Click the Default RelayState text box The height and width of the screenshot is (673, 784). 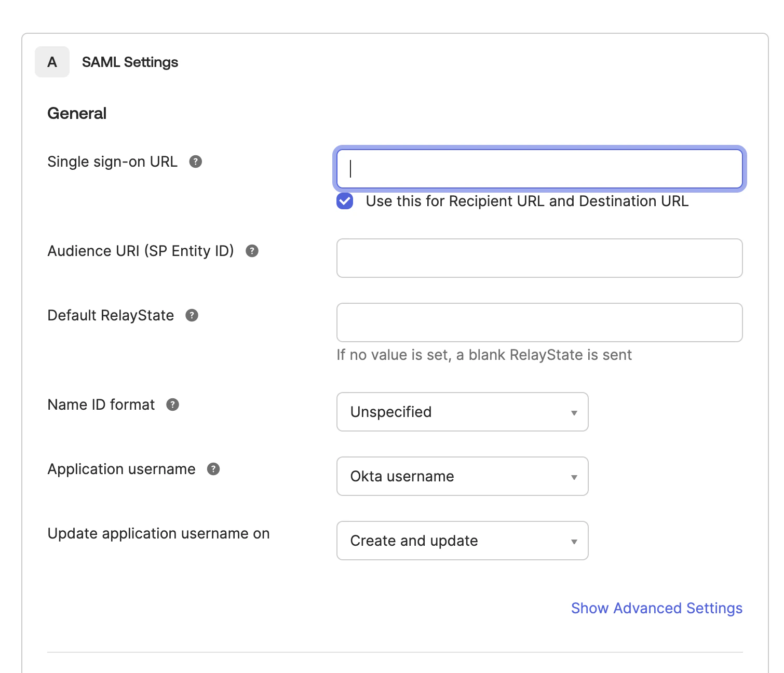tap(539, 322)
